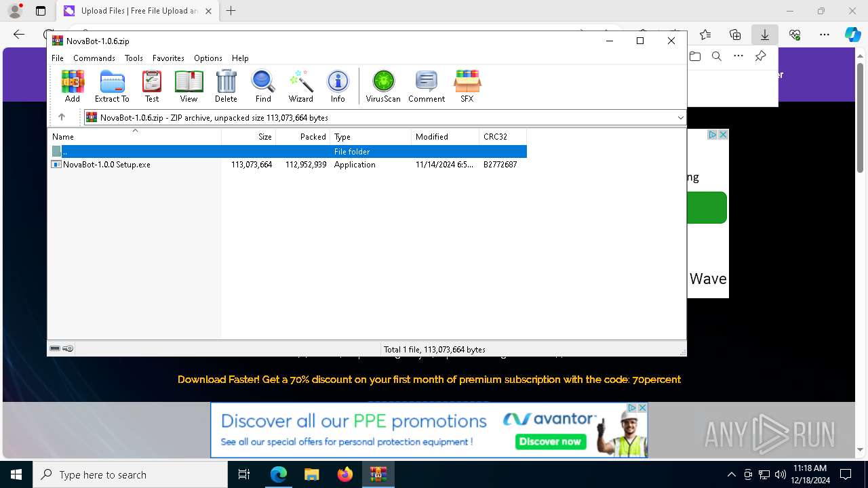Sort files by Modified column
868x488 pixels.
coord(446,137)
